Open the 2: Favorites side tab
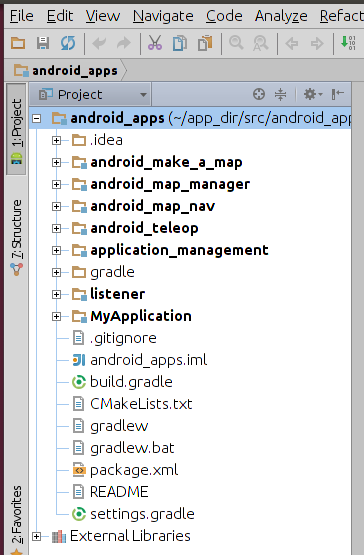The height and width of the screenshot is (555, 364). (x=16, y=519)
